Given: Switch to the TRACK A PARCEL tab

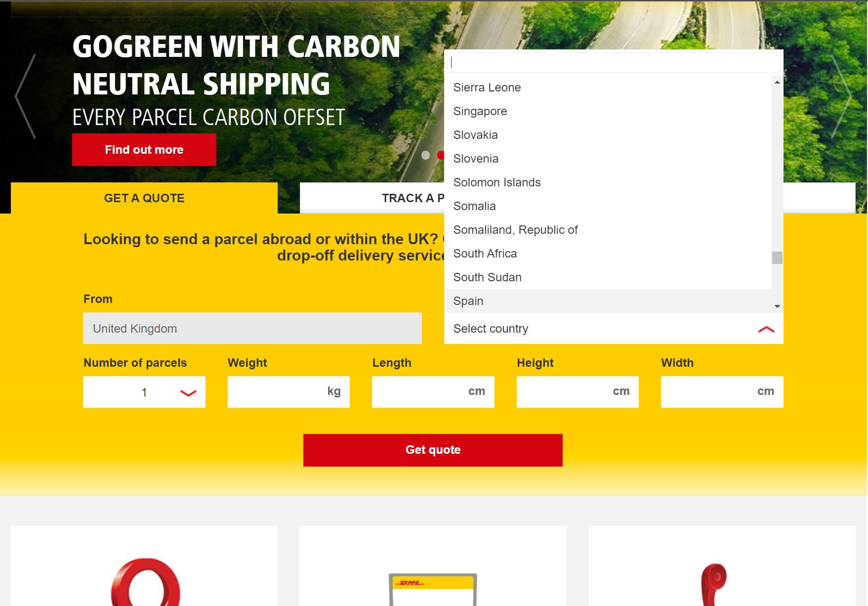Looking at the screenshot, I should (372, 198).
